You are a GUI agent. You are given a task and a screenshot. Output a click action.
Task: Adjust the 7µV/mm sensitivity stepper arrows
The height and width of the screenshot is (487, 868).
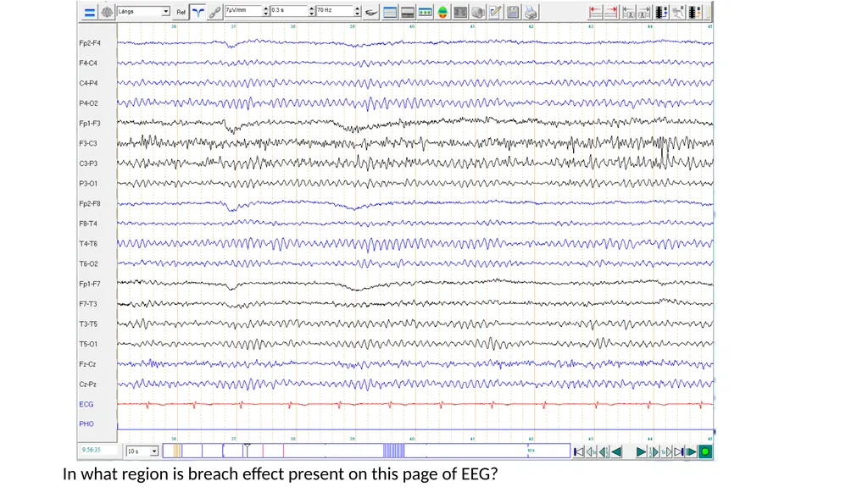[266, 11]
